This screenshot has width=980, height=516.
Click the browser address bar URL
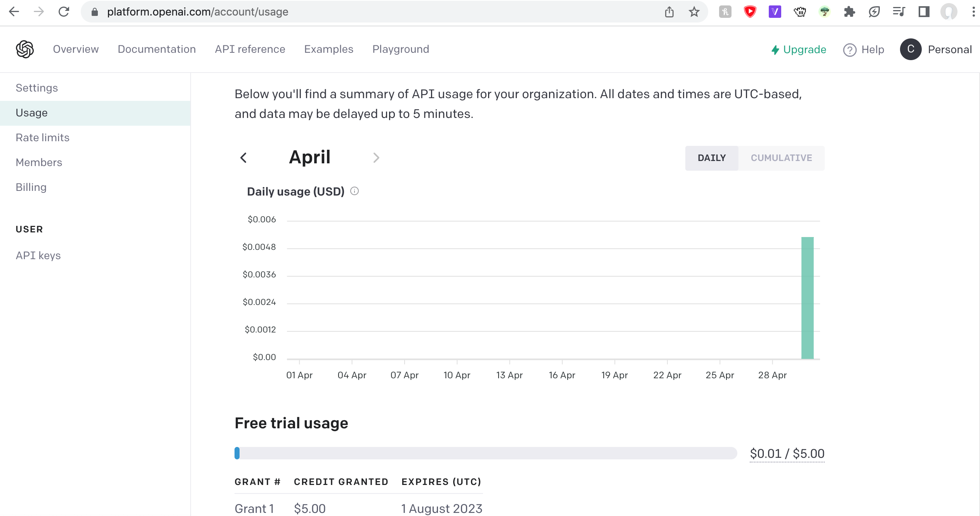pyautogui.click(x=197, y=12)
